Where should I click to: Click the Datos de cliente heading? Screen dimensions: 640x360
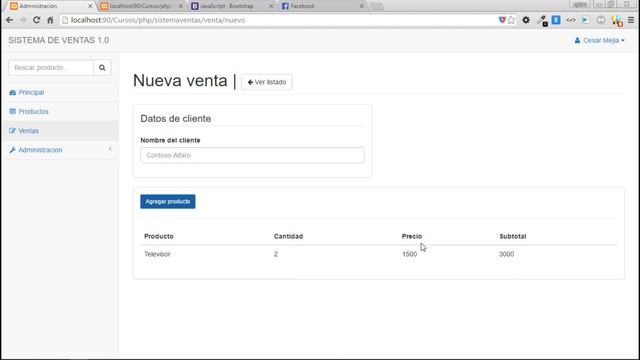pyautogui.click(x=176, y=119)
